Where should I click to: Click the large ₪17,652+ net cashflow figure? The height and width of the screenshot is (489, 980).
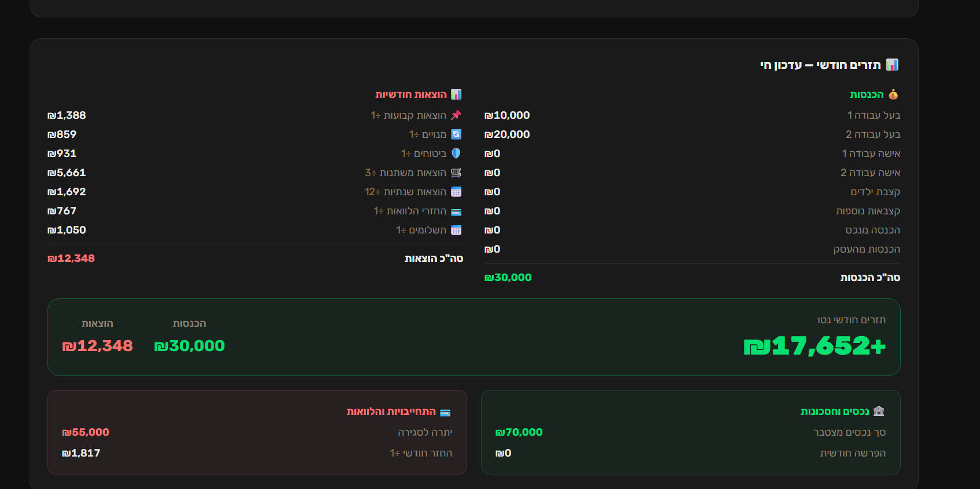tap(814, 346)
